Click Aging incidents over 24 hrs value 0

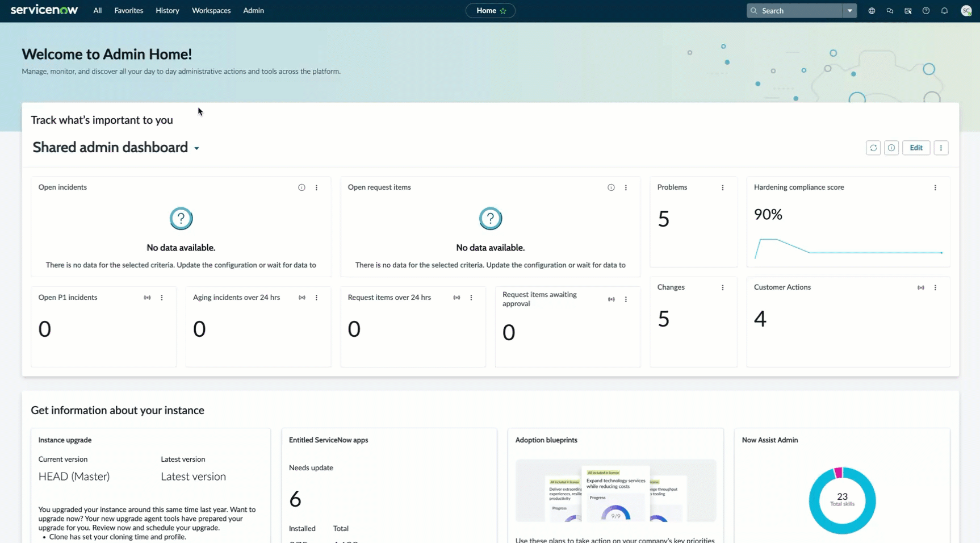click(199, 329)
